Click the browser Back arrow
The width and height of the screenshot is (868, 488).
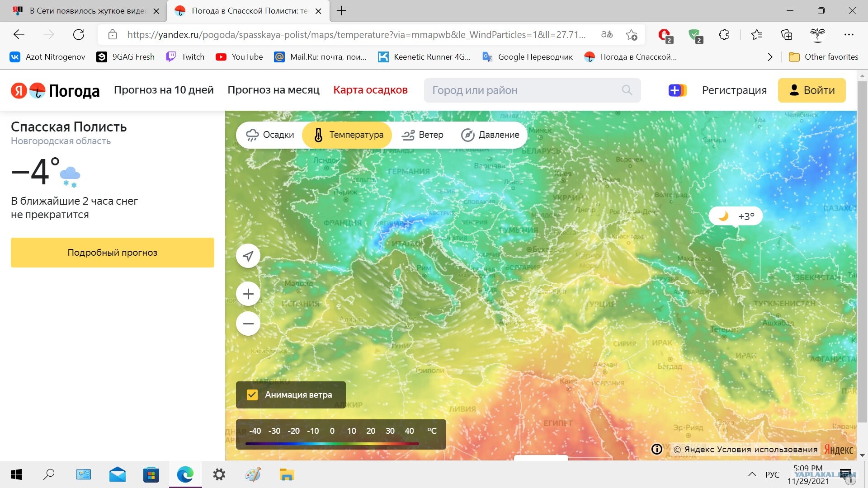[19, 34]
